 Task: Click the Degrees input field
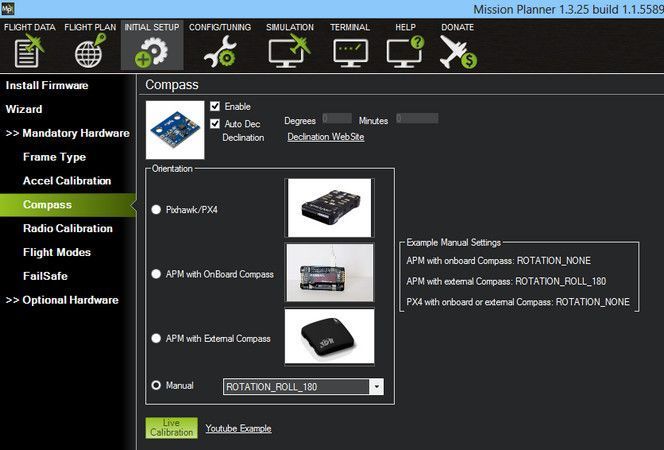pos(337,119)
